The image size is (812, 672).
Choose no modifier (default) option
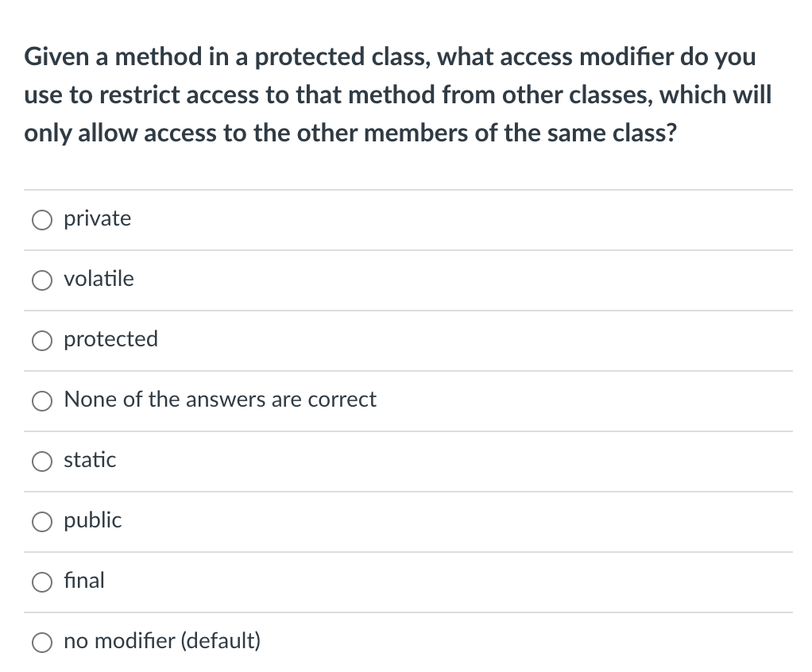pos(41,642)
